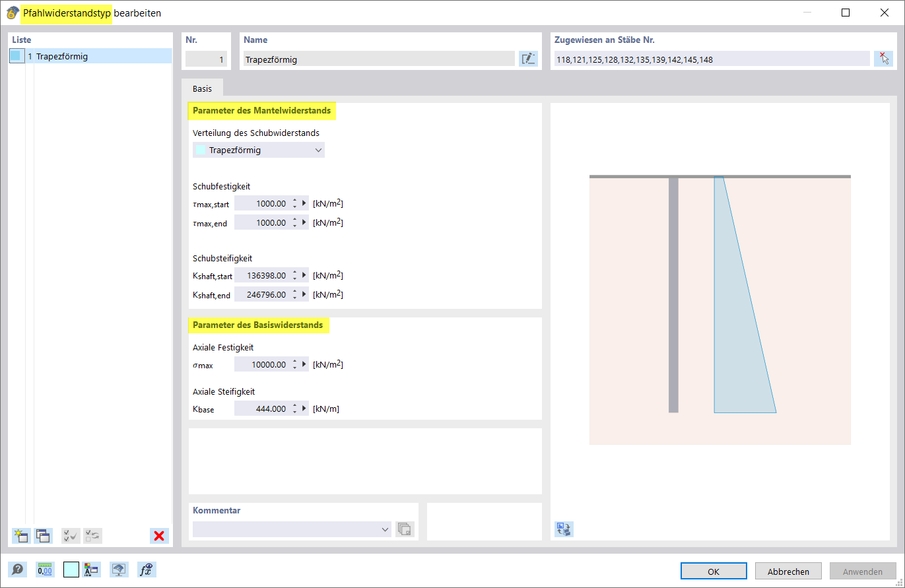This screenshot has width=905, height=588.
Task: Adjust the τmax,start spinner arrows
Action: (294, 203)
